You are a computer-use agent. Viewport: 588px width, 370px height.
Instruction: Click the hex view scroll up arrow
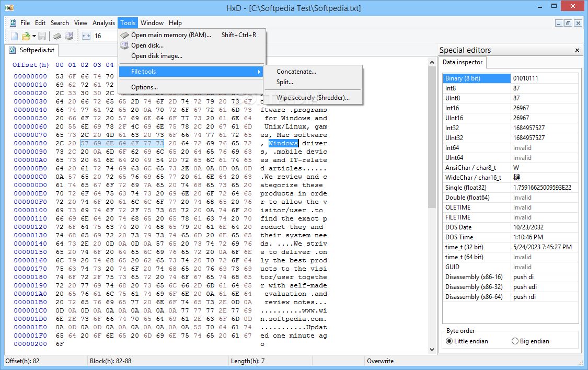[432, 62]
